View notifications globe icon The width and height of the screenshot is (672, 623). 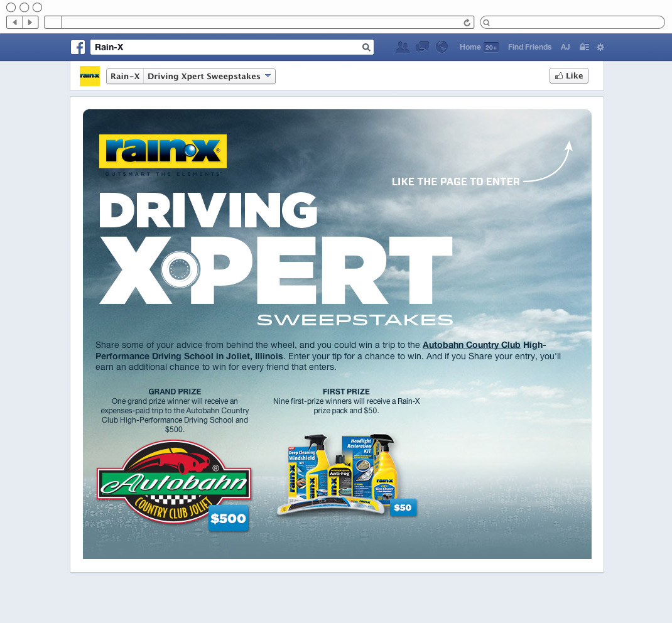(x=442, y=46)
